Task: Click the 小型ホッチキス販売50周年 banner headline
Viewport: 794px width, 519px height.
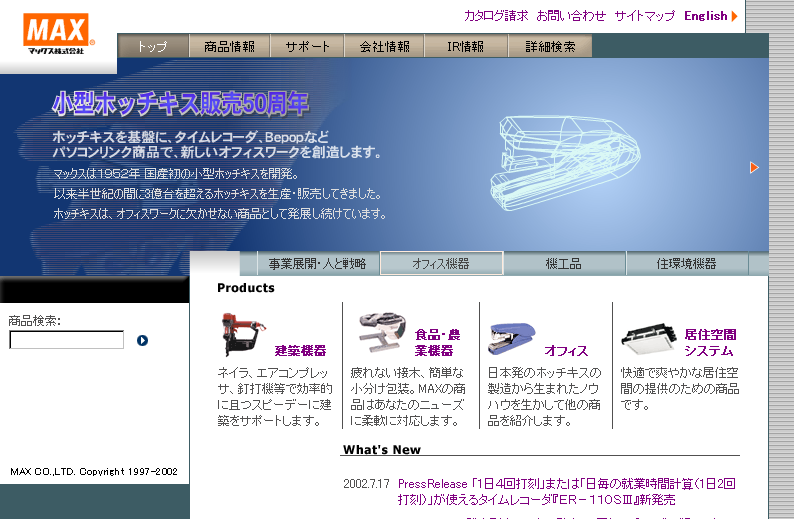Action: click(x=181, y=103)
